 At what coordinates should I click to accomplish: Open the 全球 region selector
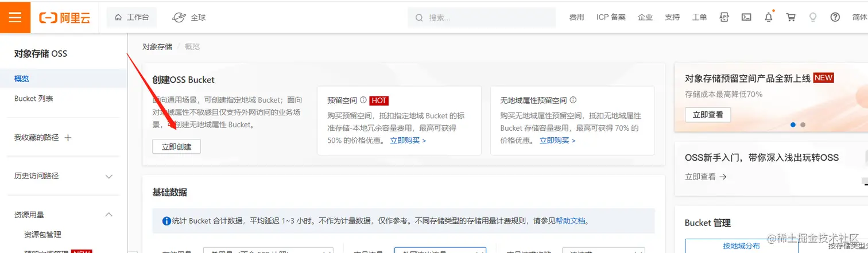tap(189, 17)
